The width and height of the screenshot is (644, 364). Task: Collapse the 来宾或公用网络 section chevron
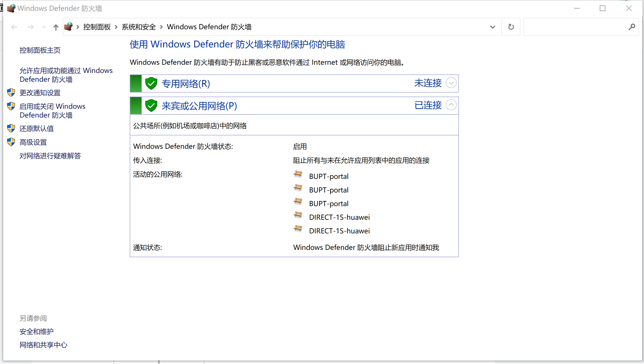451,105
